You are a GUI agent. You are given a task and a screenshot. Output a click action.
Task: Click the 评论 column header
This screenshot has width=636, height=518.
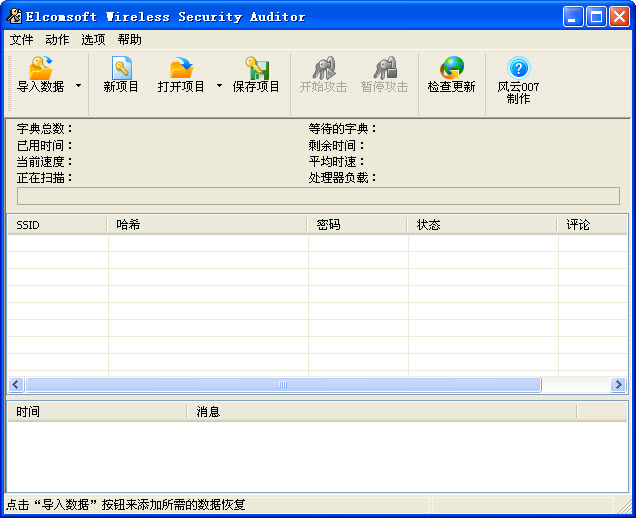coord(592,225)
